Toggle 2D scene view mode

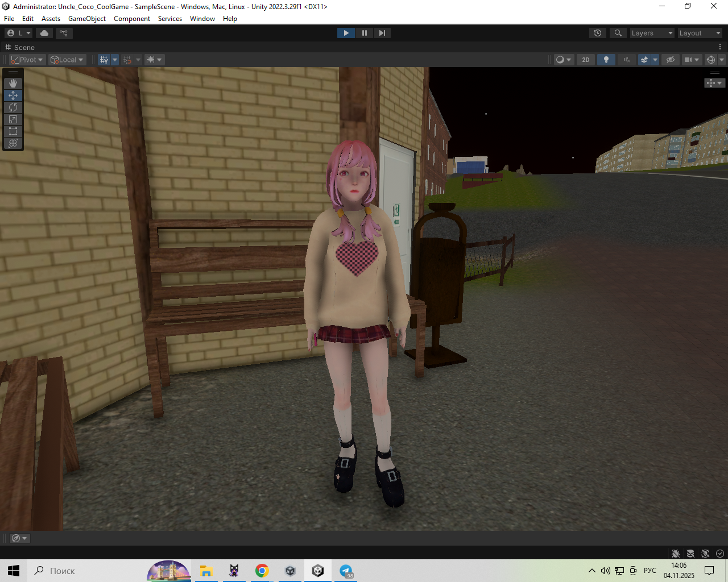click(586, 60)
